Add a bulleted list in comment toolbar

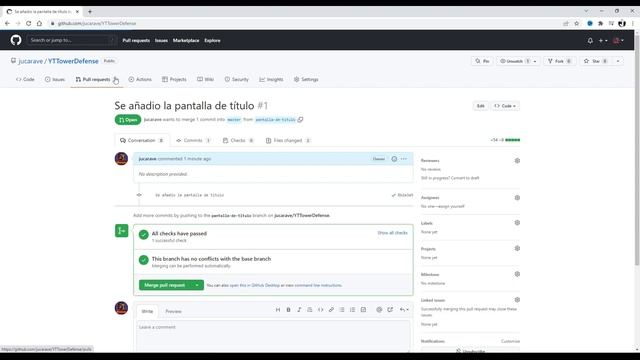pyautogui.click(x=342, y=310)
